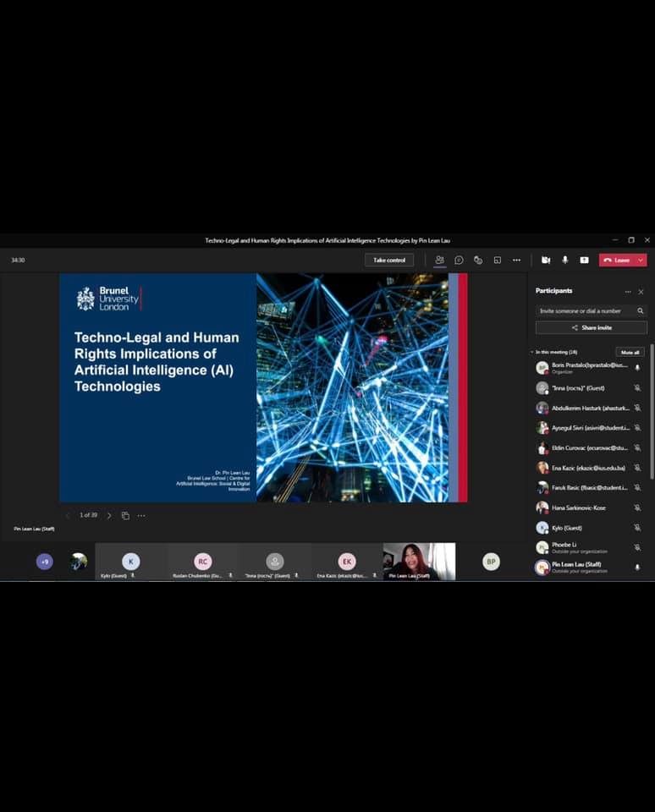The height and width of the screenshot is (812, 655).
Task: Open More actions menu in meeting toolbar
Action: click(516, 261)
